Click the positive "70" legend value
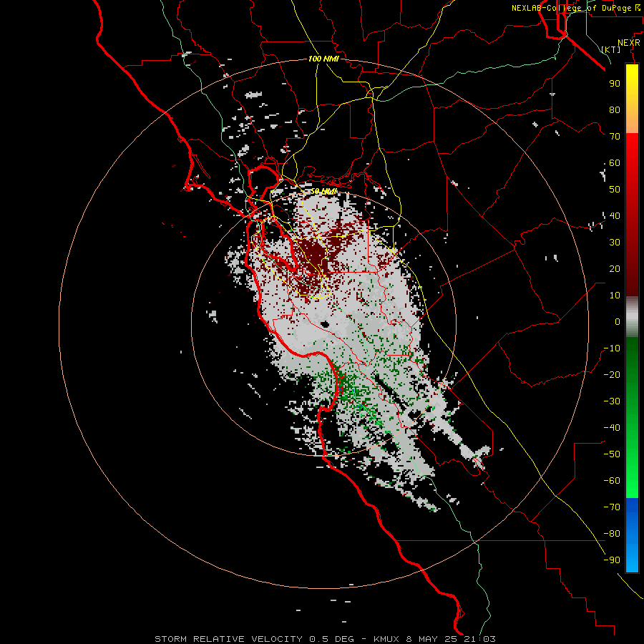 (x=615, y=137)
